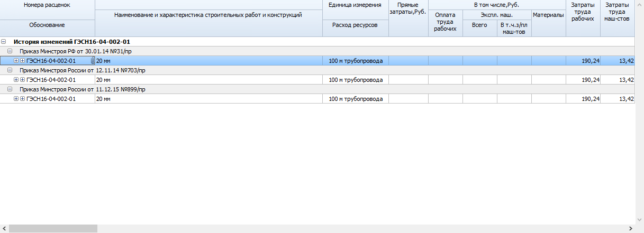
Task: Expand the leftmost plus of ГЭСН16-04-002-01 under order №703/пр
Action: click(16, 80)
